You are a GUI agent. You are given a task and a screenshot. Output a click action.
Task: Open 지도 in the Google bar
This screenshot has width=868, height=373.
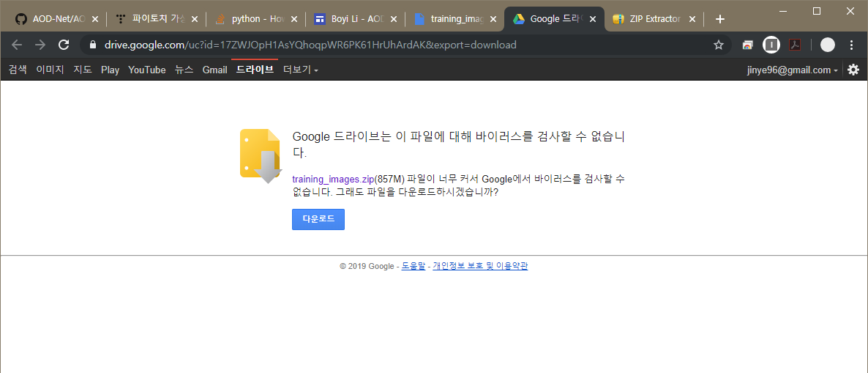click(83, 70)
